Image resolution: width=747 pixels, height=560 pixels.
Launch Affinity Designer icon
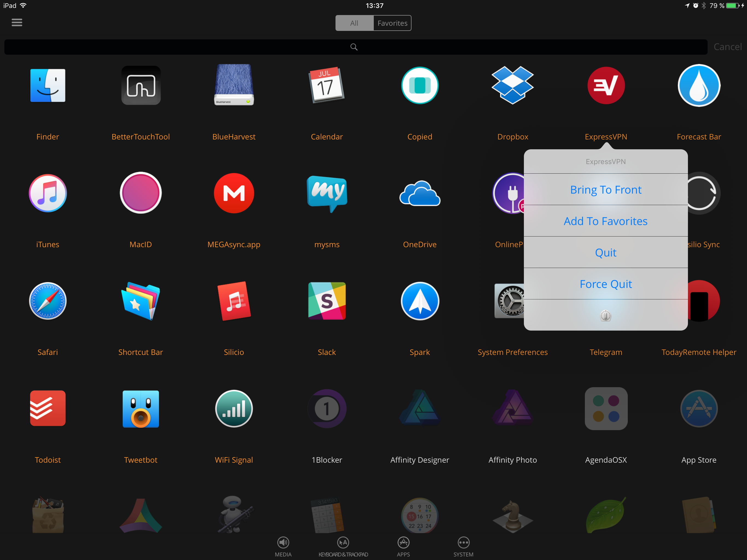coord(420,408)
